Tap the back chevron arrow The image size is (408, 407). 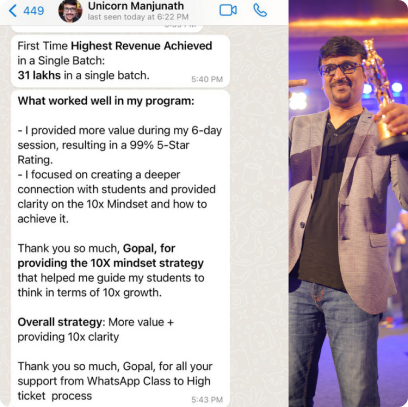click(13, 11)
